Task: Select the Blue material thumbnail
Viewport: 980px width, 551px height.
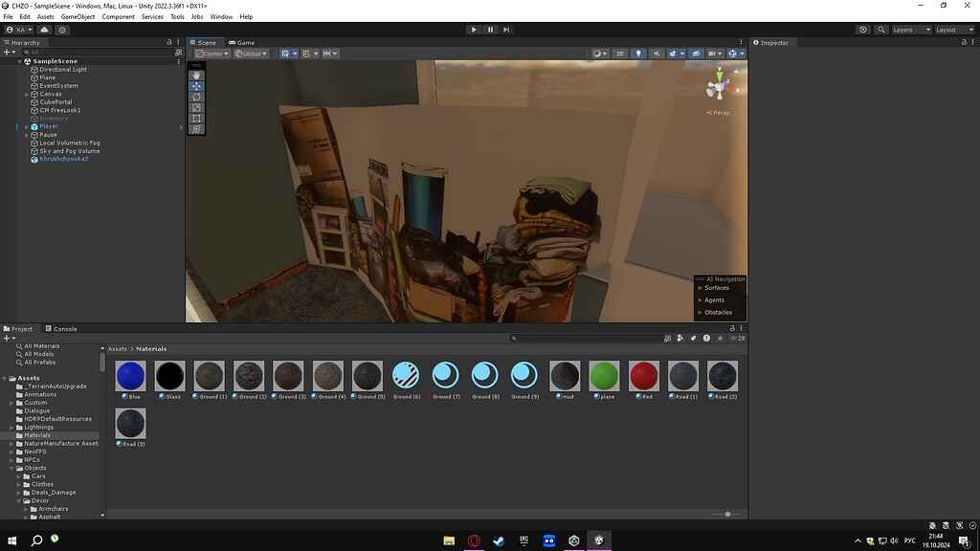Action: pos(130,375)
